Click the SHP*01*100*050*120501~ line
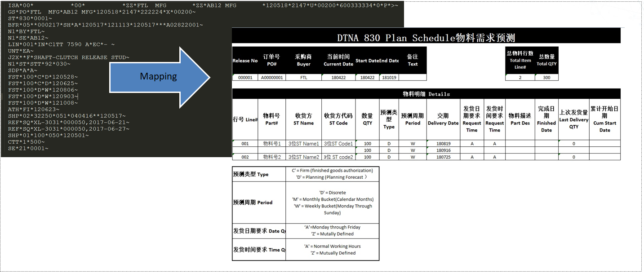The width and height of the screenshot is (644, 273). click(49, 136)
